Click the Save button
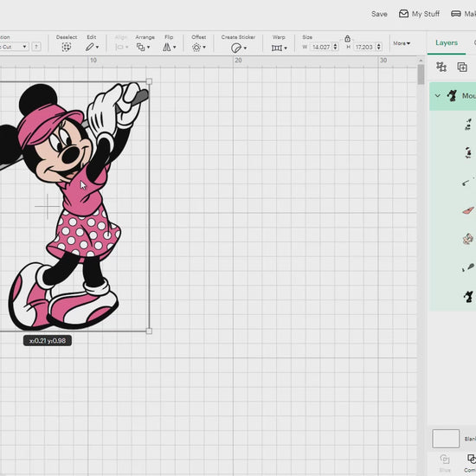 pyautogui.click(x=379, y=14)
